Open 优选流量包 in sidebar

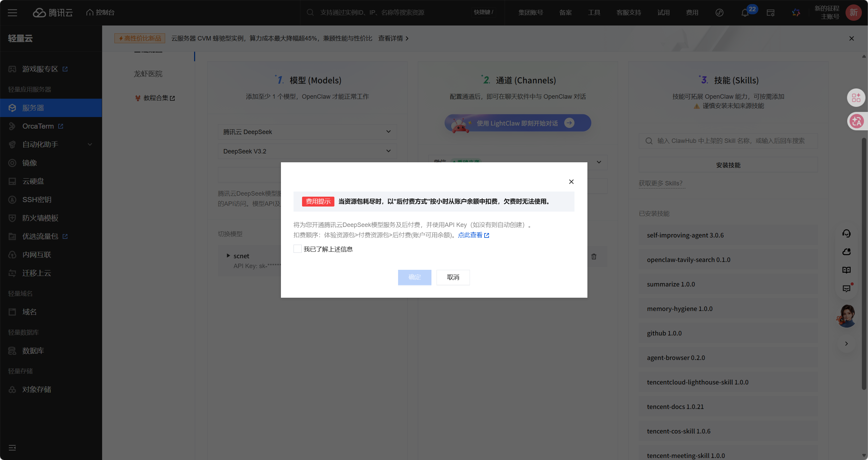51,236
